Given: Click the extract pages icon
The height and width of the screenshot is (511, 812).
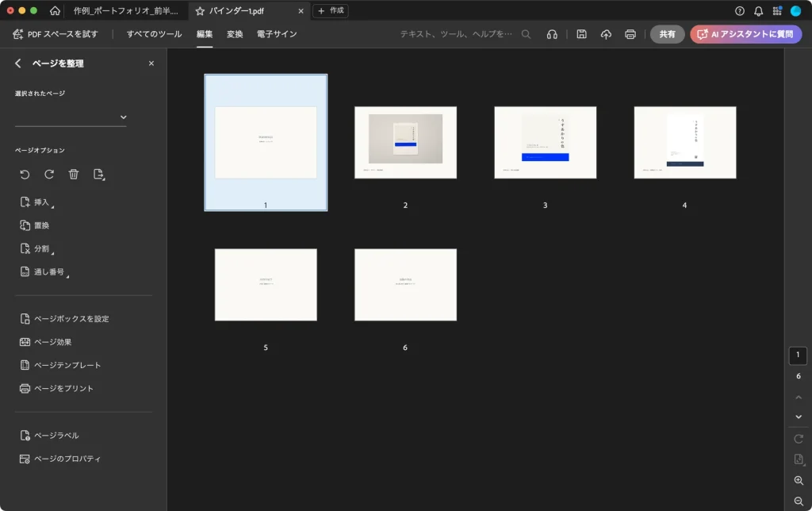Looking at the screenshot, I should 99,174.
